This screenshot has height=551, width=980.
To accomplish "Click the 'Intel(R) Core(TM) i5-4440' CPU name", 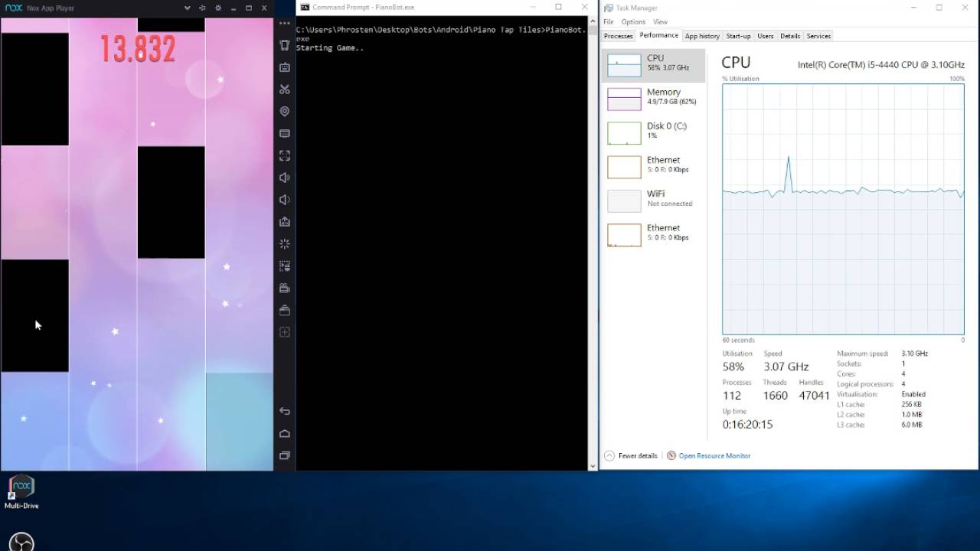I will tap(881, 65).
